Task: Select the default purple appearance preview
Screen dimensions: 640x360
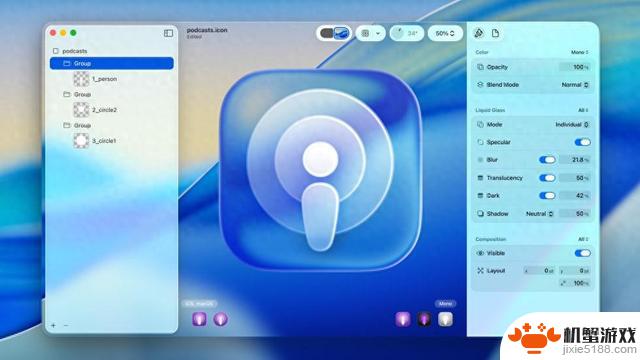Action: coord(403,319)
